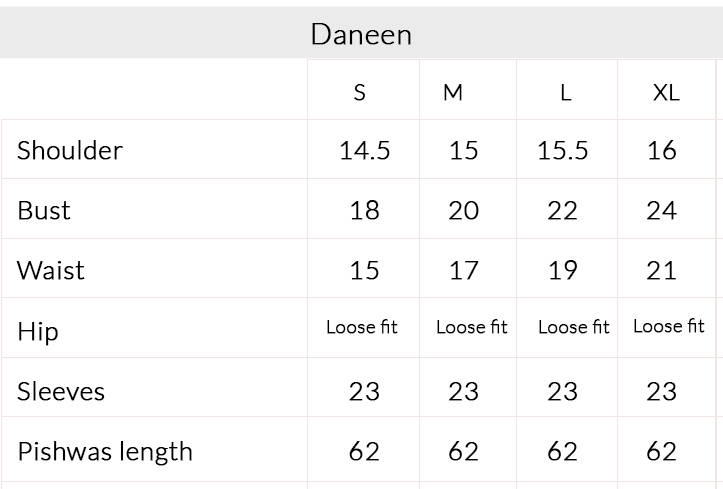
Task: Click sleeves value 23 under M
Action: 463,391
